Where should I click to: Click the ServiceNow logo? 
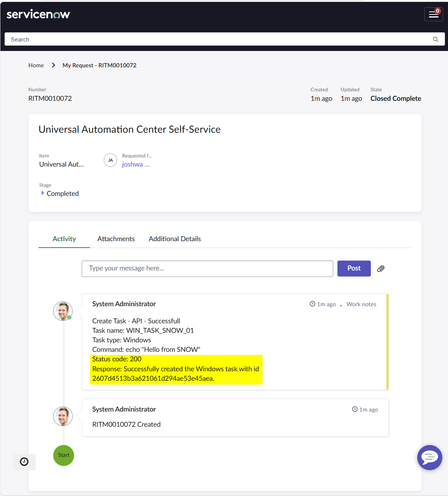click(x=38, y=14)
